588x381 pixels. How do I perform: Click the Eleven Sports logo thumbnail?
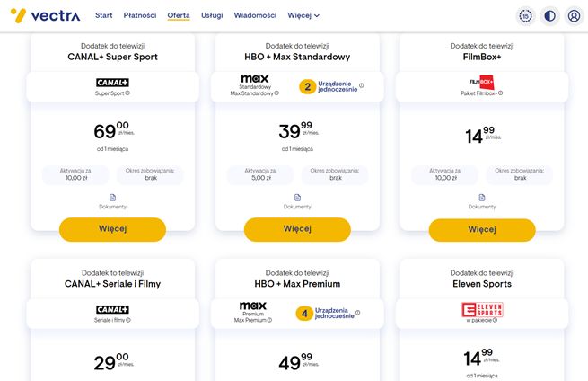[481, 310]
